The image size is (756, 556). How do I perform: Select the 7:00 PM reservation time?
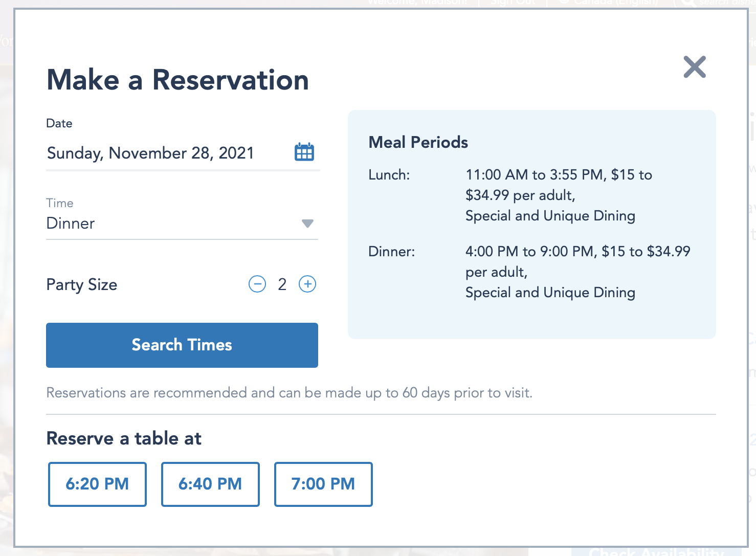click(x=323, y=484)
